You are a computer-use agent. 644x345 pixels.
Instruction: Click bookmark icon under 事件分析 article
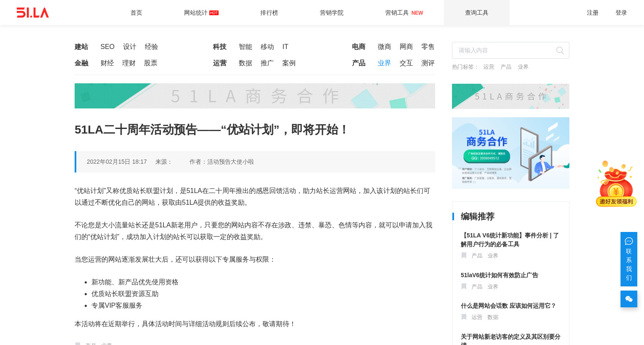464,255
